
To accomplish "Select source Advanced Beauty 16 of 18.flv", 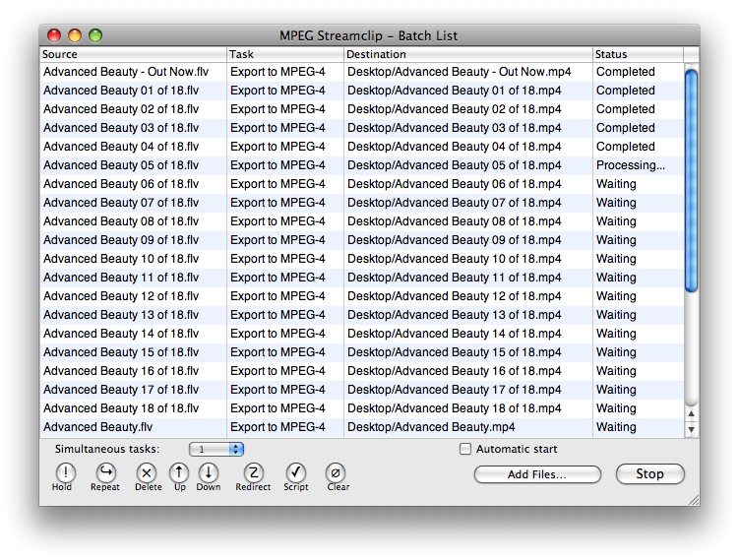I will pyautogui.click(x=121, y=371).
